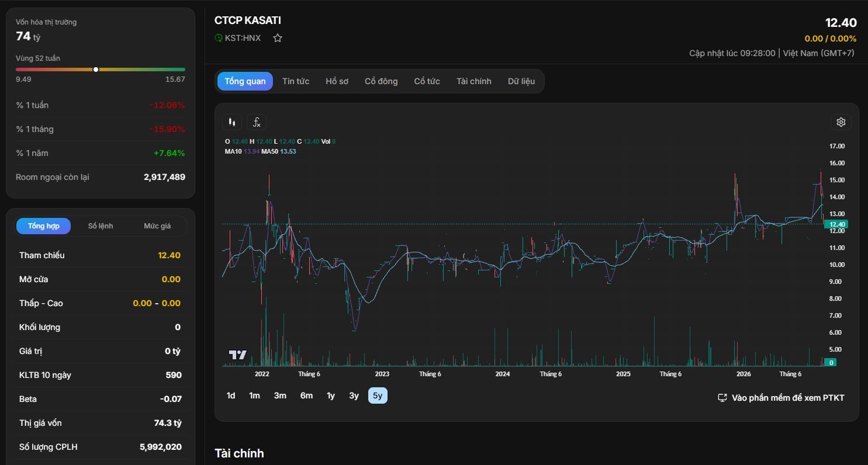Go to the Tài chính tab
Viewport: 868px width, 465px height.
pos(474,81)
